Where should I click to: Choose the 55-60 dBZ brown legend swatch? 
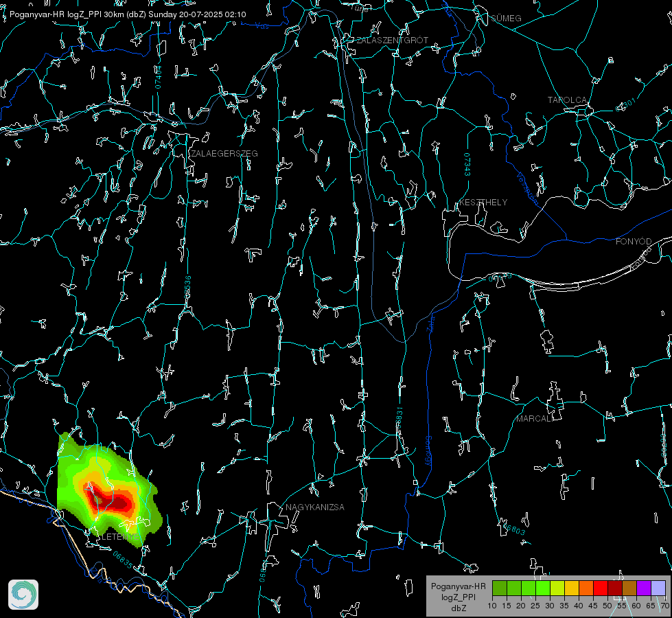tap(629, 588)
